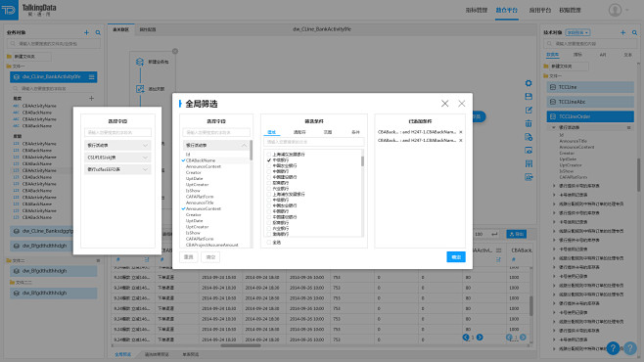Screen dimensions: 644x362
Task: Open the gear settings icon on canvas toolbar
Action: pos(529,83)
